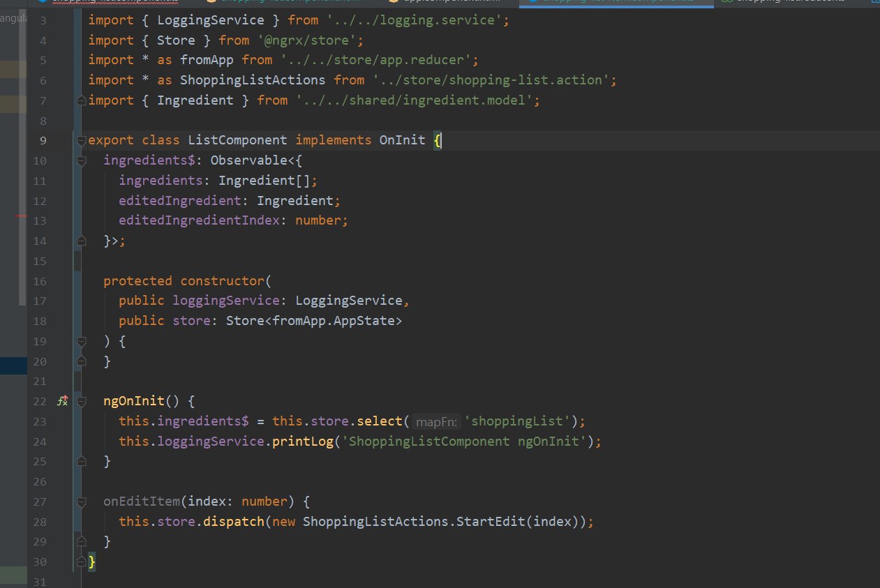This screenshot has height=588, width=880.
Task: Click the '../store/shopping-list.action' path string
Action: click(x=491, y=80)
